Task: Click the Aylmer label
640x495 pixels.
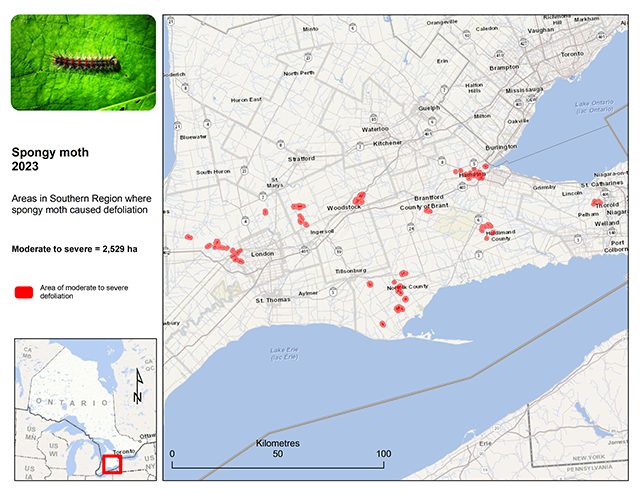Action: [308, 293]
